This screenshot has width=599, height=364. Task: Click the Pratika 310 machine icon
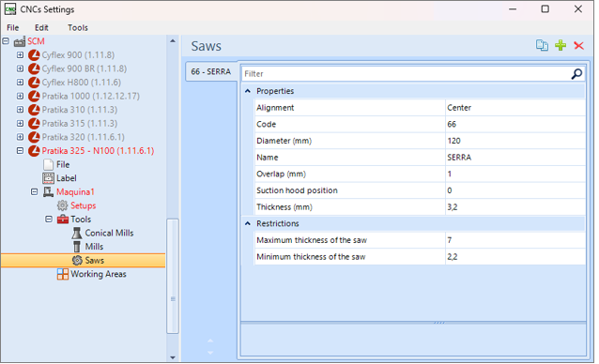tap(34, 110)
